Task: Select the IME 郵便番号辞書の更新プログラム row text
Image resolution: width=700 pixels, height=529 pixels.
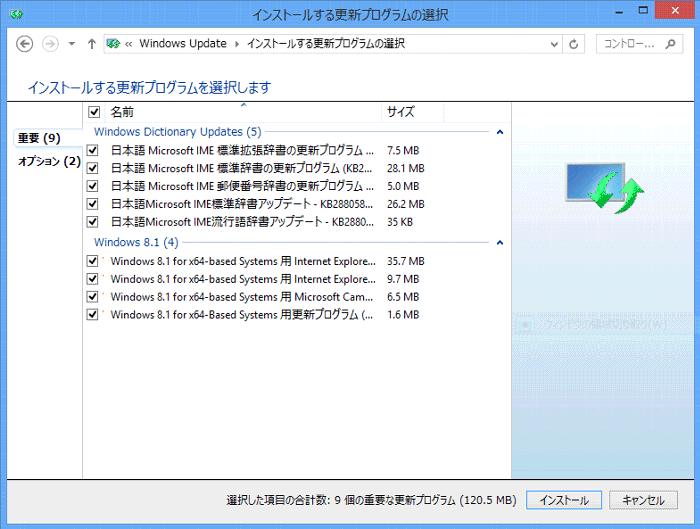Action: click(242, 186)
